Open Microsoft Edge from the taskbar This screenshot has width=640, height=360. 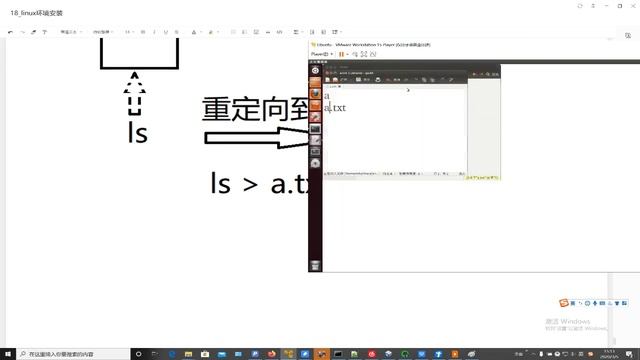(172, 354)
